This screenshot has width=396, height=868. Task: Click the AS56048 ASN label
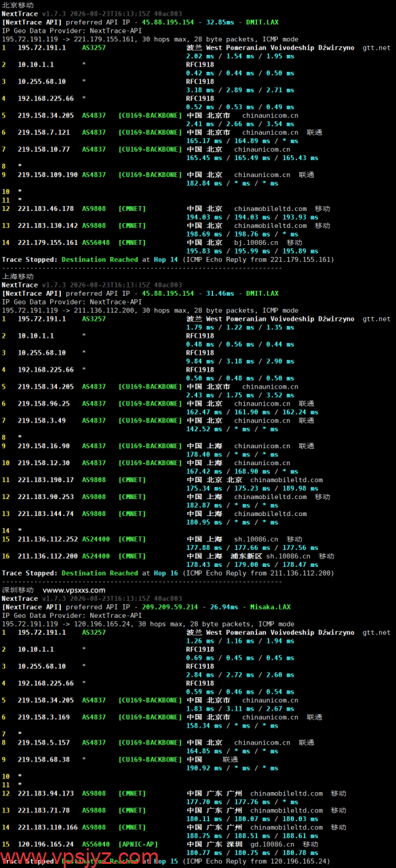click(96, 243)
